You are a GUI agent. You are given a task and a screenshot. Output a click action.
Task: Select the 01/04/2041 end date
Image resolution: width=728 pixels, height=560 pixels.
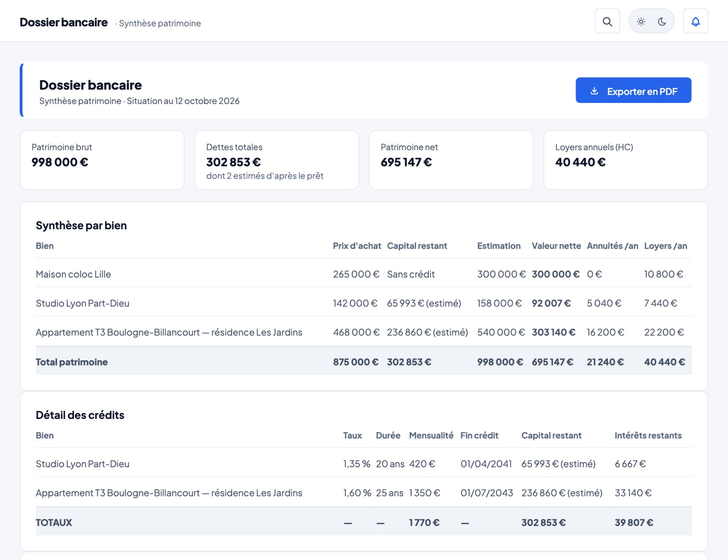[x=486, y=464]
